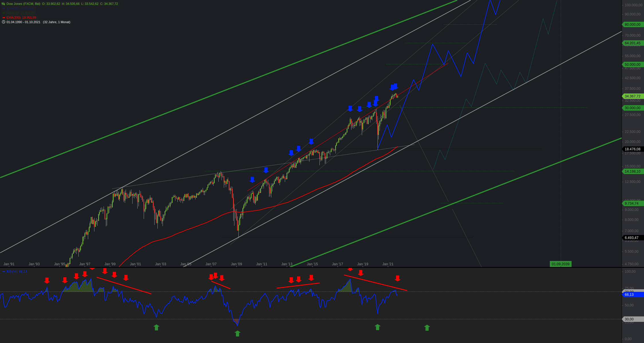Select the 01.09.2039 date marker on time axis

click(560, 264)
